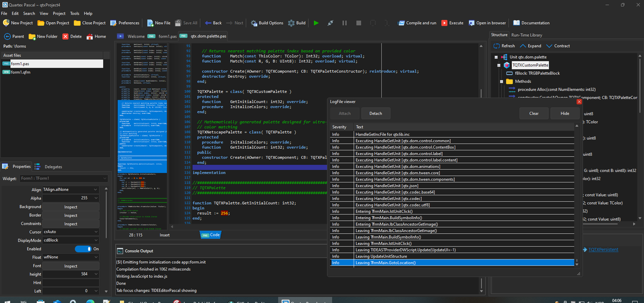Open the DisplayMode cdBlock dropdown
Viewport: 644px width, 303px height.
coord(96,240)
